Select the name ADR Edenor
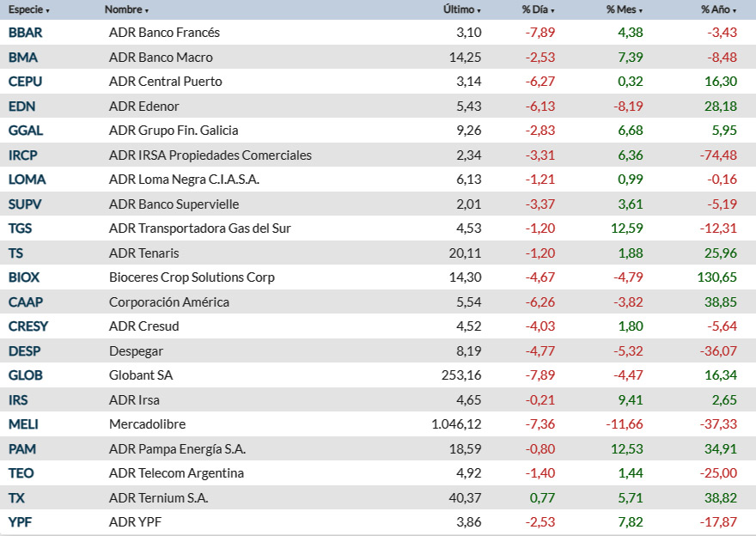The image size is (756, 536). pos(144,107)
